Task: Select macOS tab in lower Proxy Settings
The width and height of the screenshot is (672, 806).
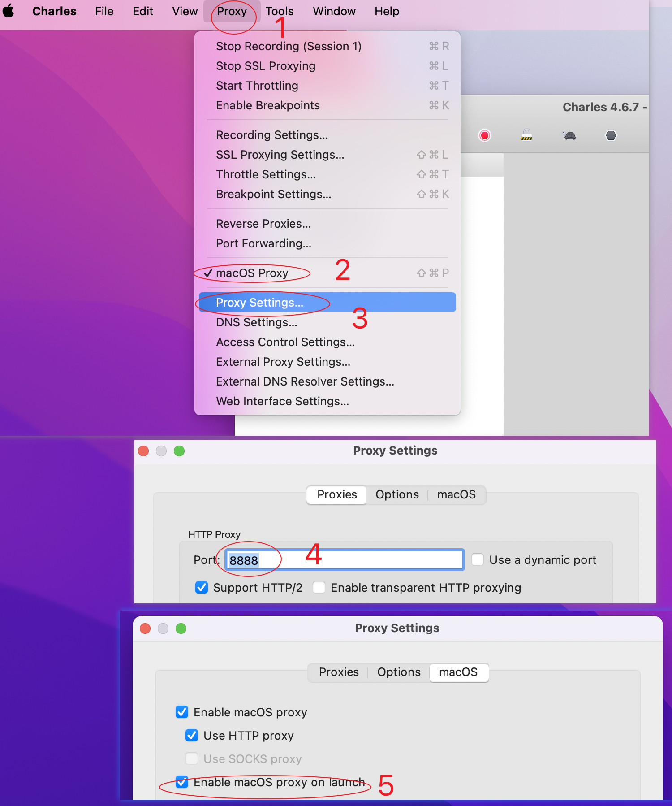Action: pyautogui.click(x=458, y=672)
